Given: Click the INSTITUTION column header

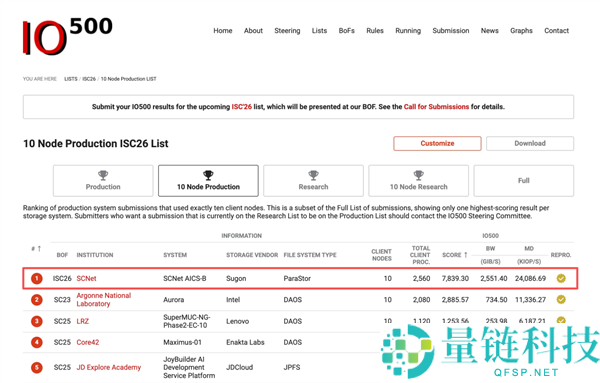Looking at the screenshot, I should click(x=95, y=255).
